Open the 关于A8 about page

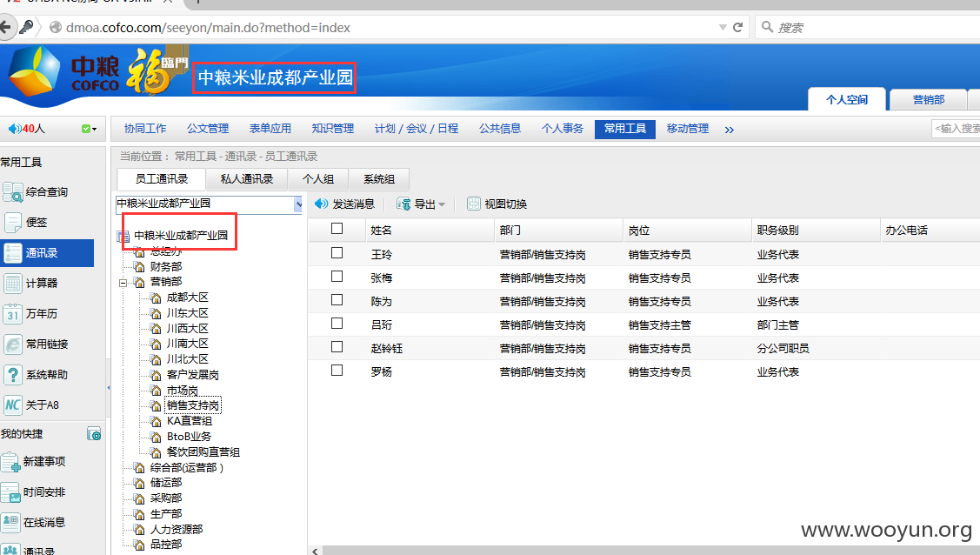32,405
